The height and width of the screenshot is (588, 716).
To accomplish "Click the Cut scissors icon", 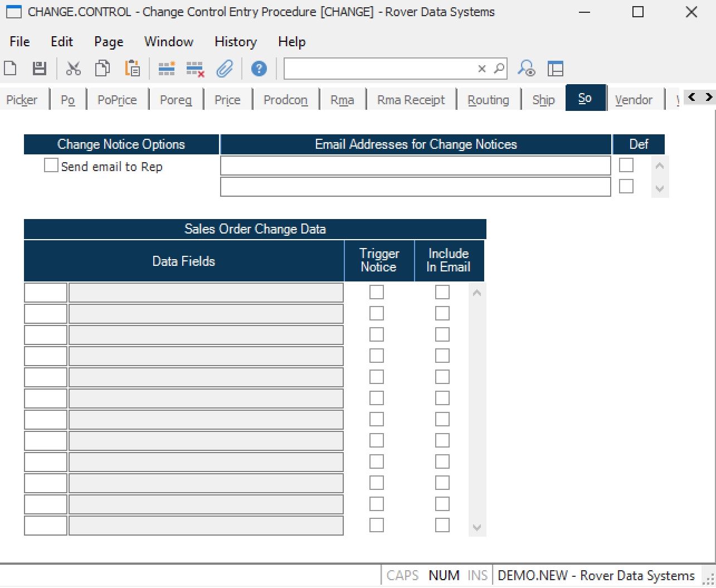I will [x=73, y=69].
